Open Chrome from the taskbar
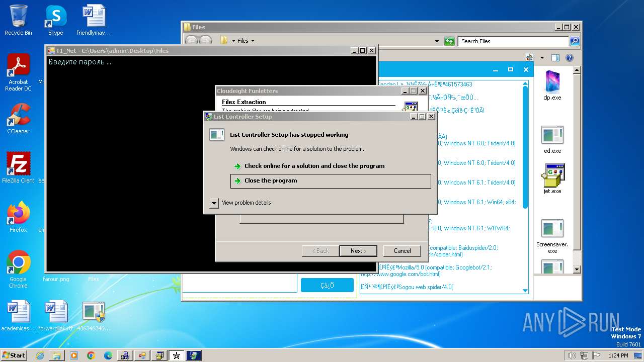 tap(91, 355)
